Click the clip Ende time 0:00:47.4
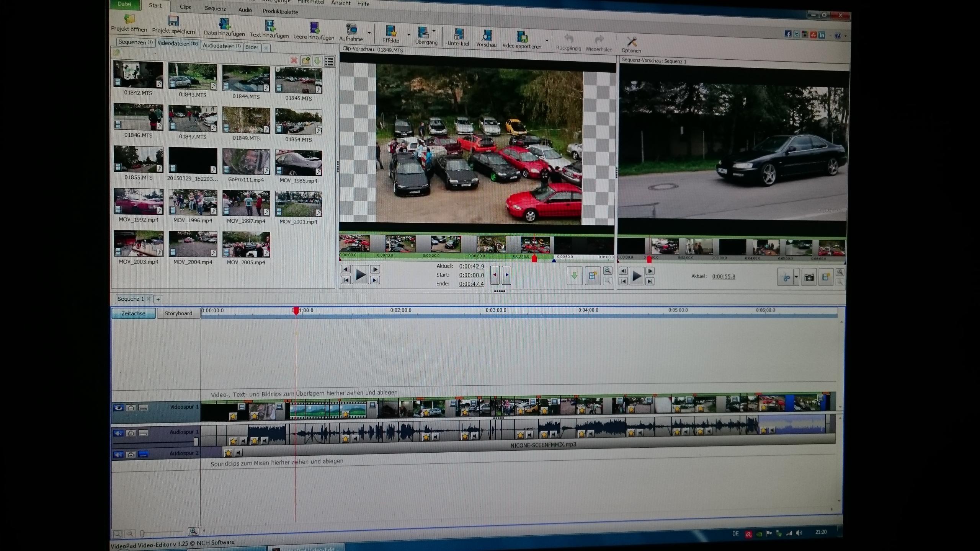 click(472, 284)
